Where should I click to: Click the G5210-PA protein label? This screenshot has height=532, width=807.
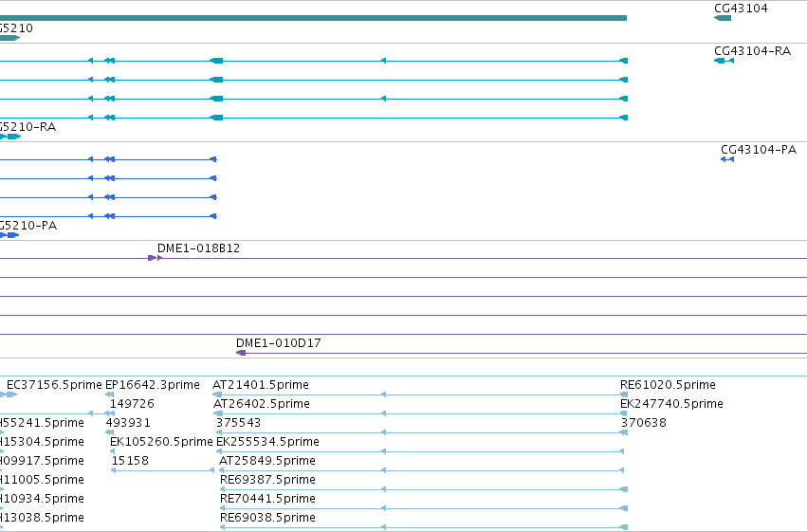28,226
